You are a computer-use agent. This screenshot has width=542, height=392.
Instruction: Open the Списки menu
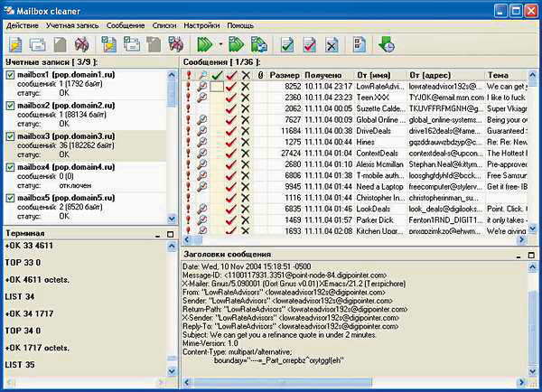164,25
